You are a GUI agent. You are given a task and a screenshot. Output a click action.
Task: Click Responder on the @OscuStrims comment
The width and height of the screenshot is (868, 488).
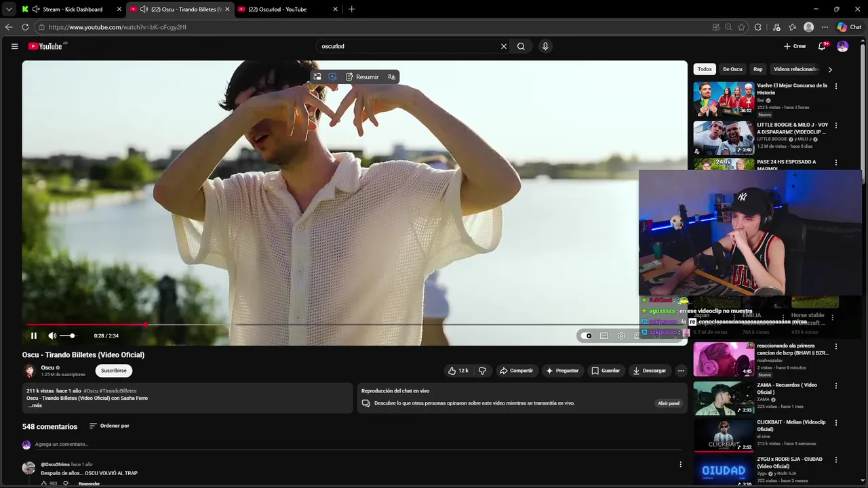tap(90, 483)
